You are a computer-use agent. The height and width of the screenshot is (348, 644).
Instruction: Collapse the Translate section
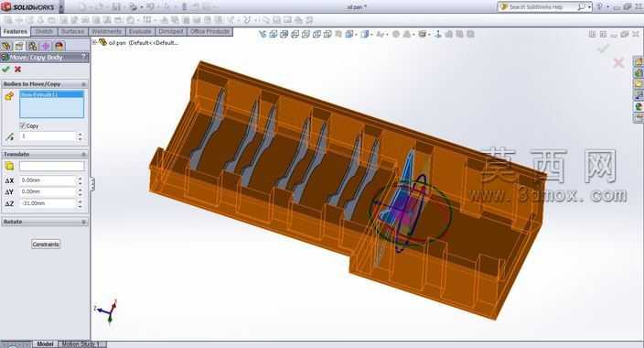tap(84, 154)
